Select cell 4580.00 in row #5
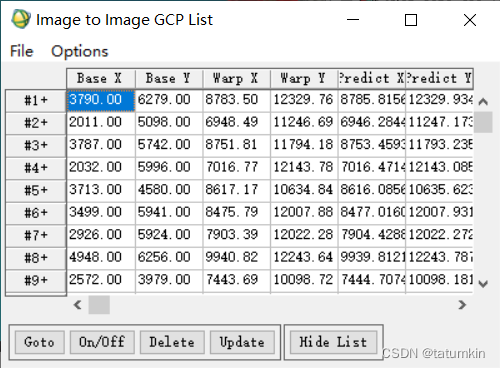Screen dimensions: 500x368 point(169,190)
